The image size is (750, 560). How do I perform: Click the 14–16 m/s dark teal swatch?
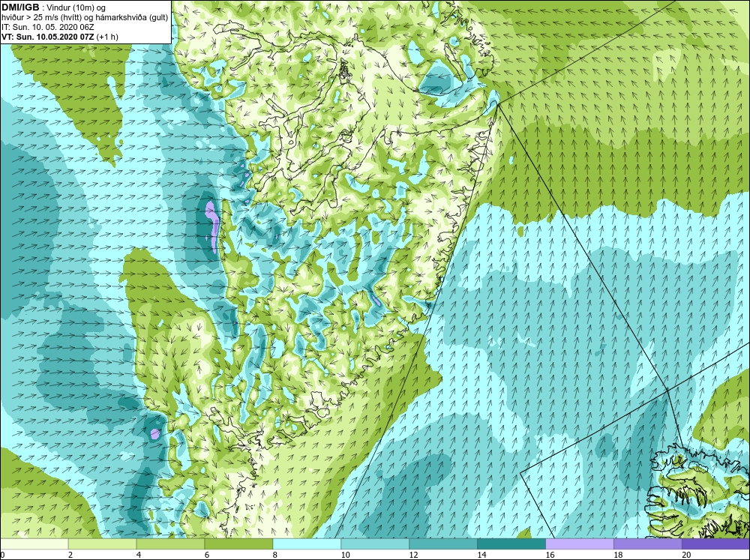(511, 544)
